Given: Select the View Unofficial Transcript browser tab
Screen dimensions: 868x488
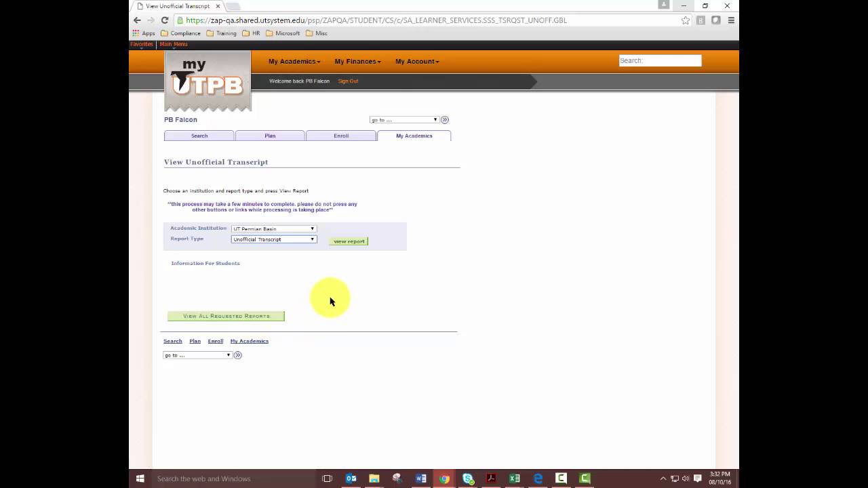Looking at the screenshot, I should pos(178,6).
